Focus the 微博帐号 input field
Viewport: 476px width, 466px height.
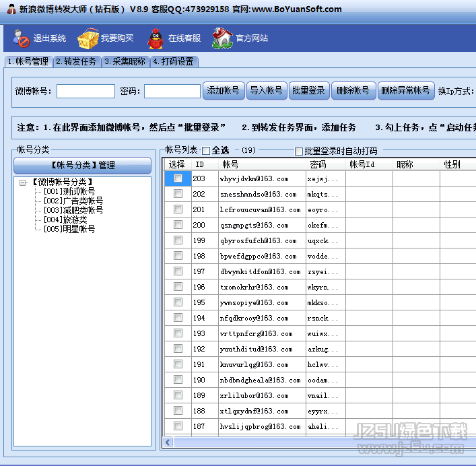pyautogui.click(x=86, y=91)
